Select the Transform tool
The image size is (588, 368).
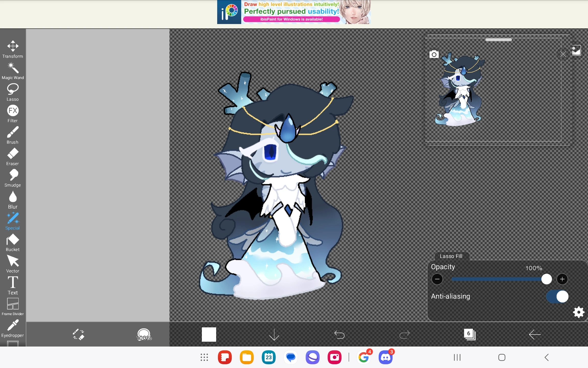click(x=12, y=49)
